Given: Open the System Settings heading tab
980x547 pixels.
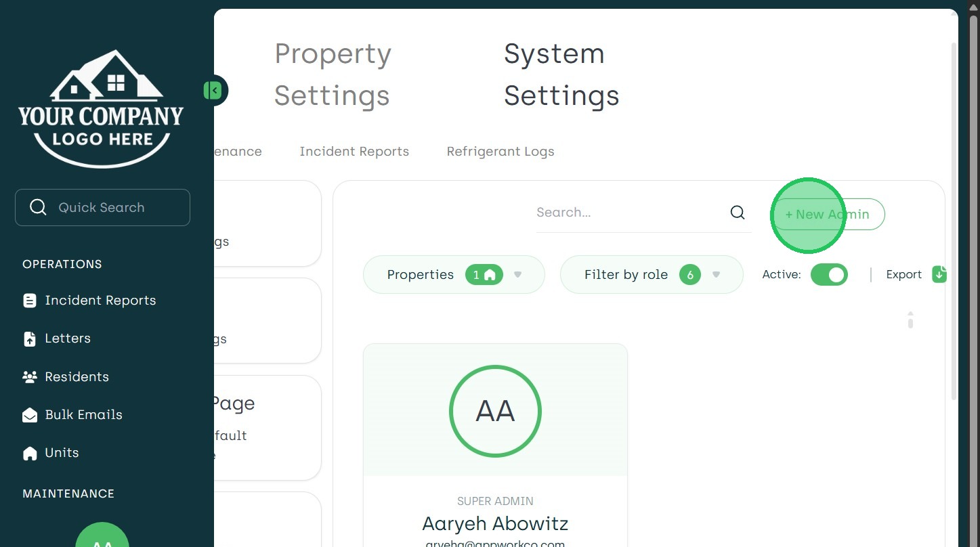Looking at the screenshot, I should pyautogui.click(x=561, y=74).
